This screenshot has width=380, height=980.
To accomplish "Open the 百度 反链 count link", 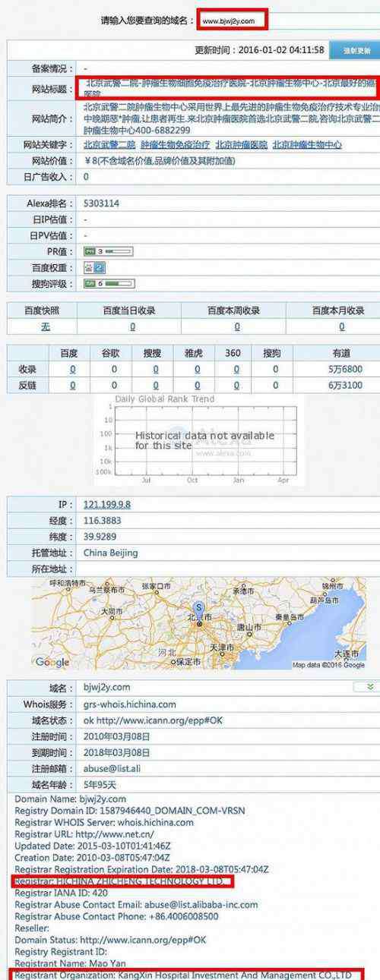I will [x=73, y=386].
